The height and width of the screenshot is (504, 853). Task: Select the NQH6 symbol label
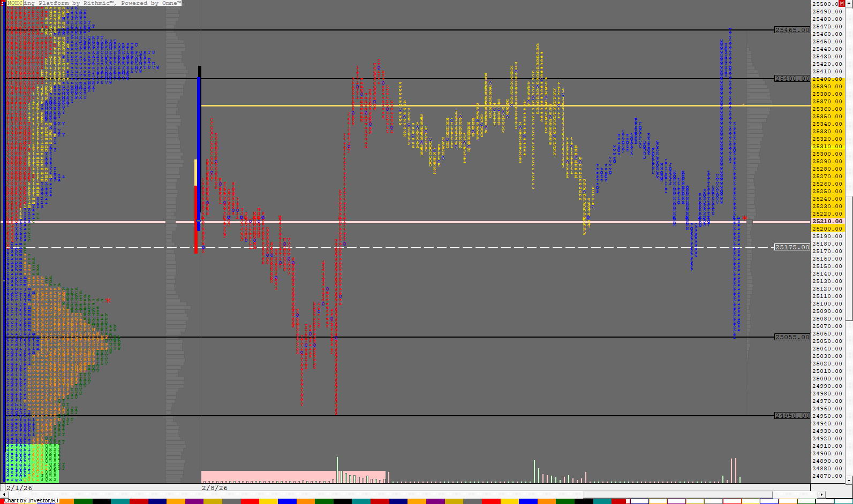click(14, 3)
